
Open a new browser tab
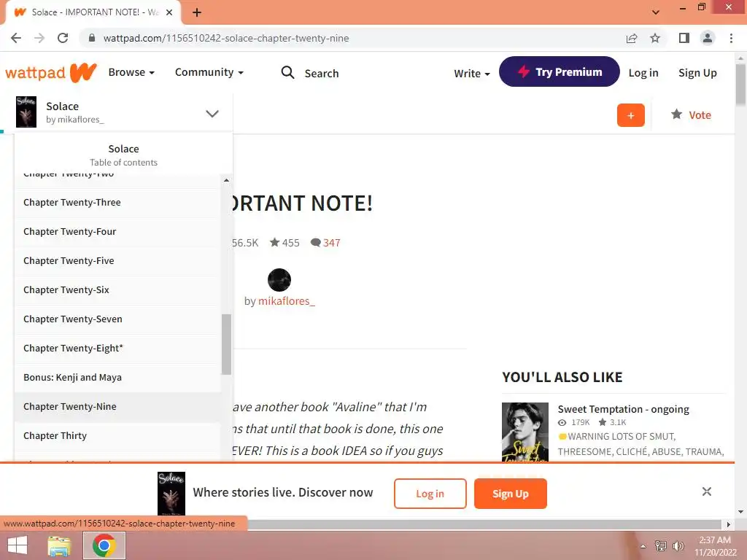point(197,12)
